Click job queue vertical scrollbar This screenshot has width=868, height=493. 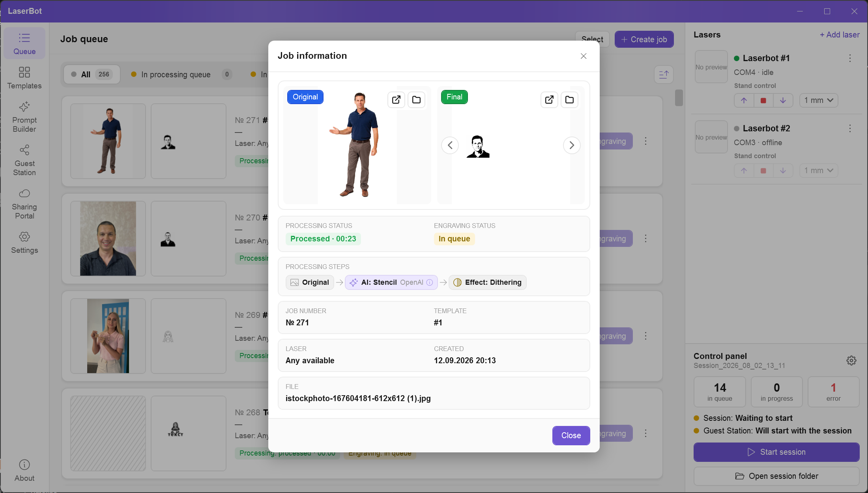(x=679, y=98)
